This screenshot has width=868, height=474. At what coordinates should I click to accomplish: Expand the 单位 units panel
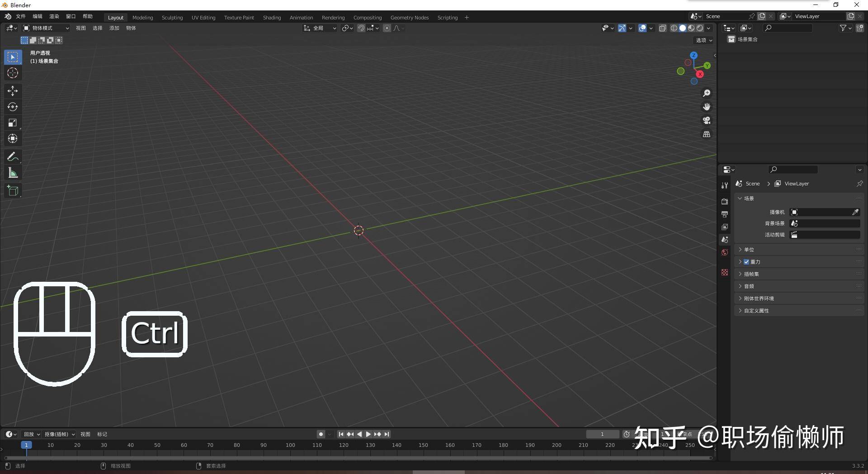coord(799,250)
